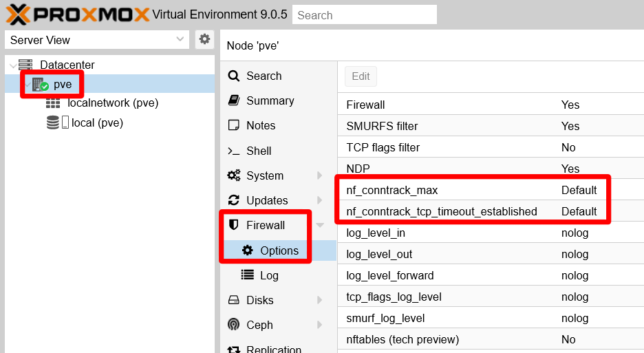Select nf_conntrack_tcp_timeout_established row
The height and width of the screenshot is (353, 644).
[491, 211]
